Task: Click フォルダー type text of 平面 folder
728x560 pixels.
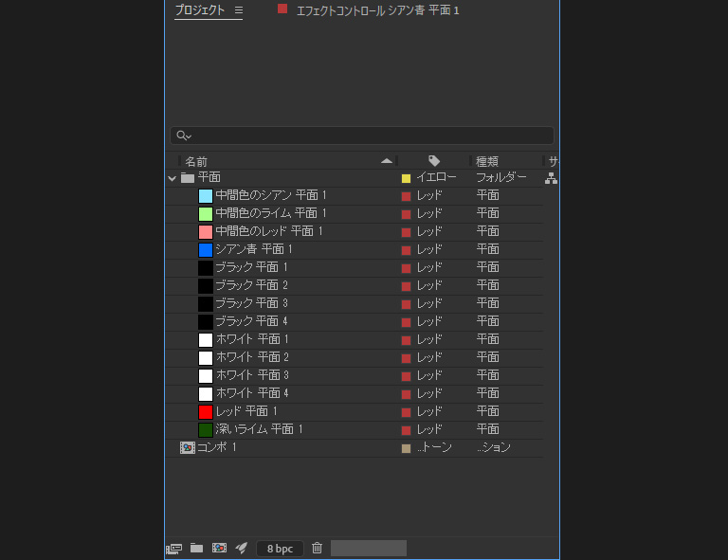Action: tap(501, 177)
